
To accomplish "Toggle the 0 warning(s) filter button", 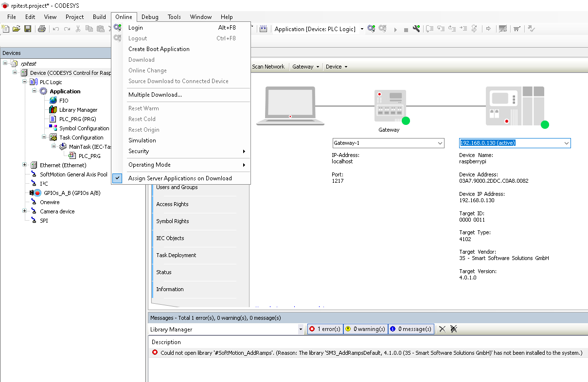I will click(365, 329).
